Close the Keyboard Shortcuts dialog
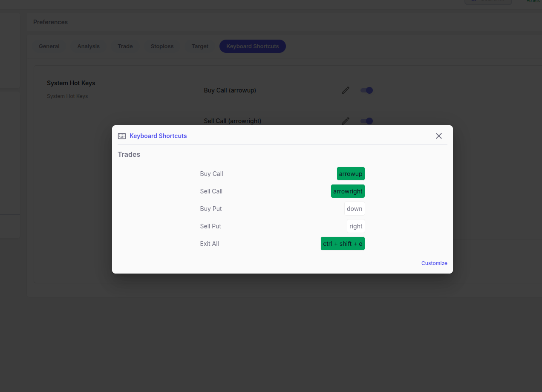Screen dimensions: 542x392 (439, 136)
